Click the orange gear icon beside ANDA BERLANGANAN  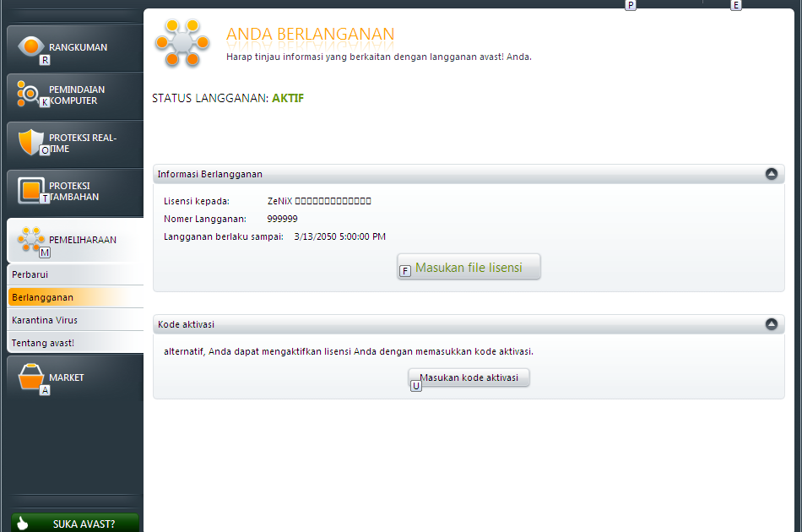tap(182, 43)
